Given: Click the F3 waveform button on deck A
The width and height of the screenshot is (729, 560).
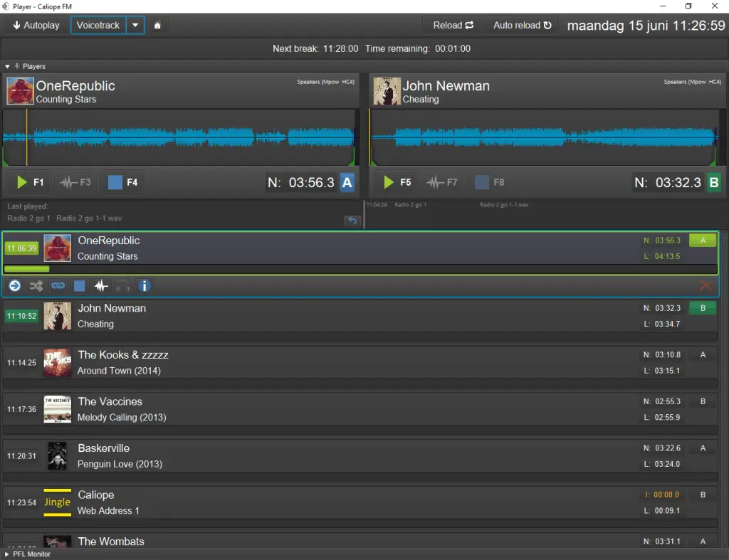Looking at the screenshot, I should point(75,182).
